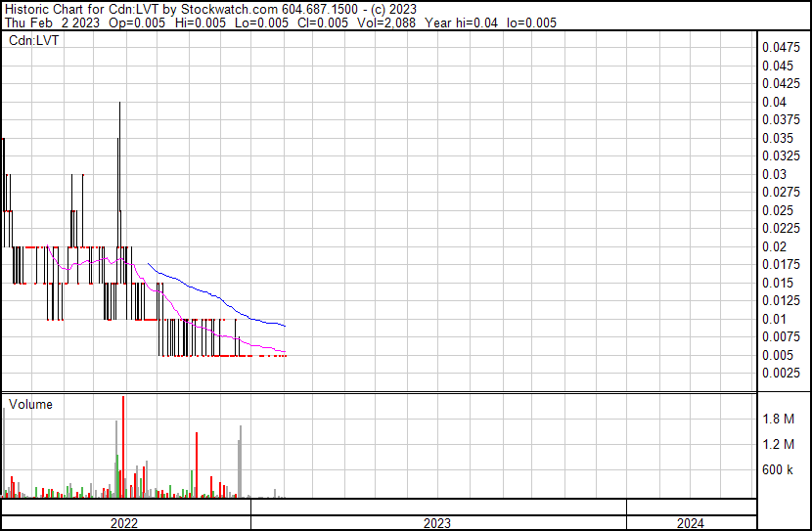Click the 0.0375 price axis label

781,119
